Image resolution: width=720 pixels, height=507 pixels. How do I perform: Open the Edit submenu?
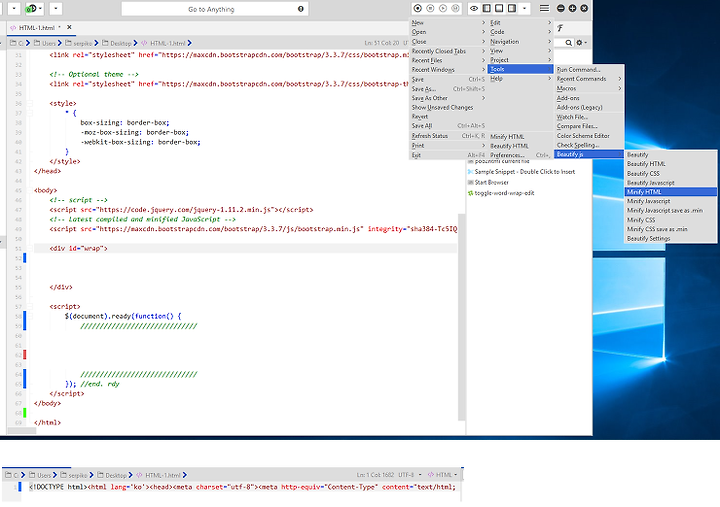(x=520, y=23)
